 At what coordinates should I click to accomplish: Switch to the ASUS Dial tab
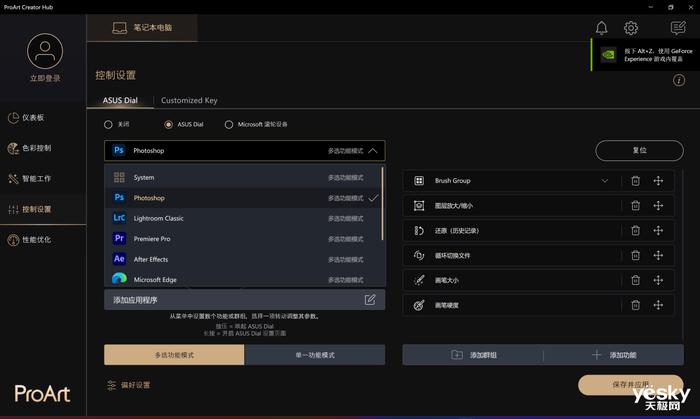tap(120, 100)
